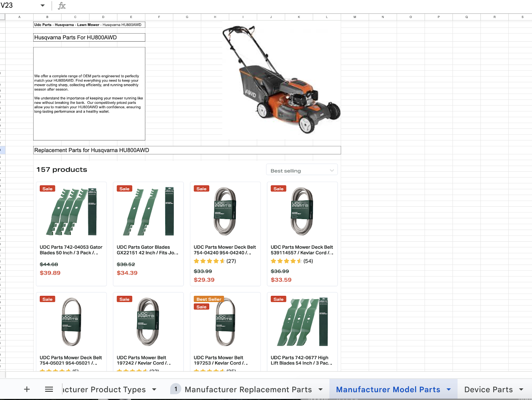Click the Gator Blades GX22151 product image

[x=148, y=211]
